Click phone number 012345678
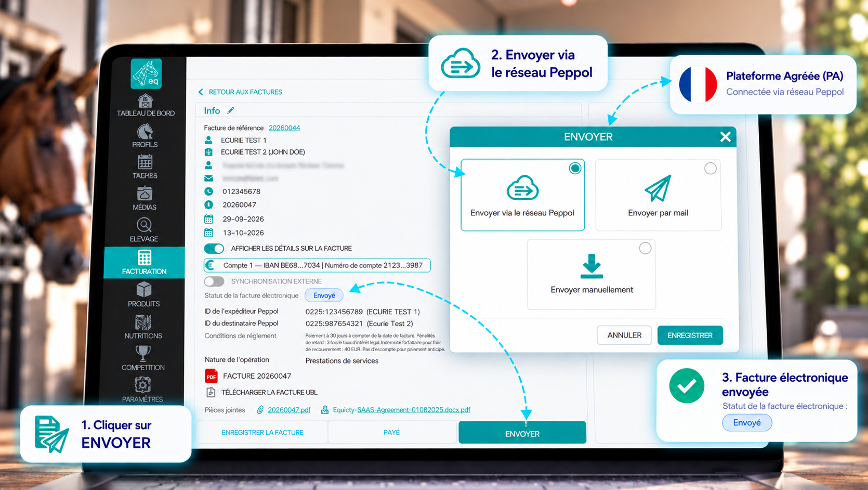The image size is (868, 490). pyautogui.click(x=241, y=191)
